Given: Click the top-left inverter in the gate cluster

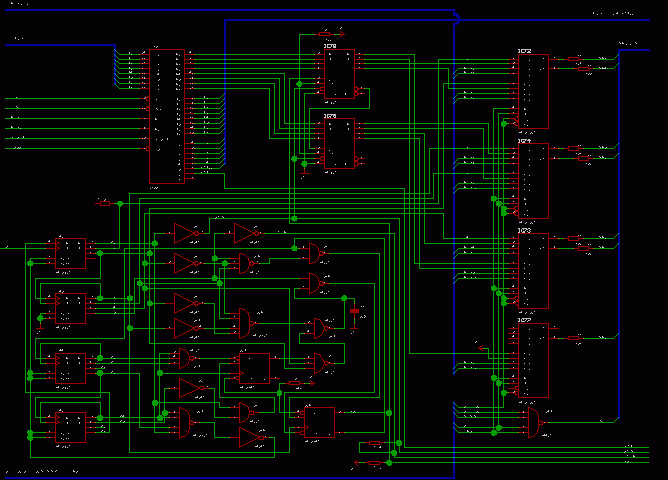Looking at the screenshot, I should pos(184,233).
